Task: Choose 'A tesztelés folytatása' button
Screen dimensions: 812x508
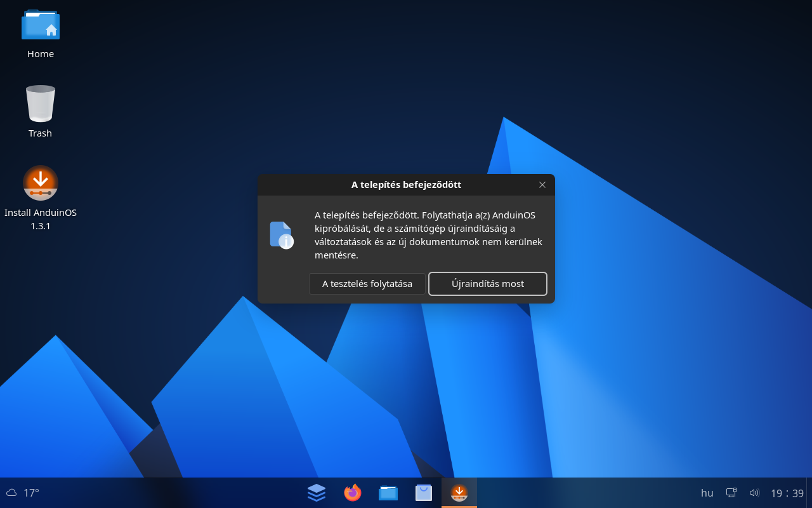Action: coord(367,284)
